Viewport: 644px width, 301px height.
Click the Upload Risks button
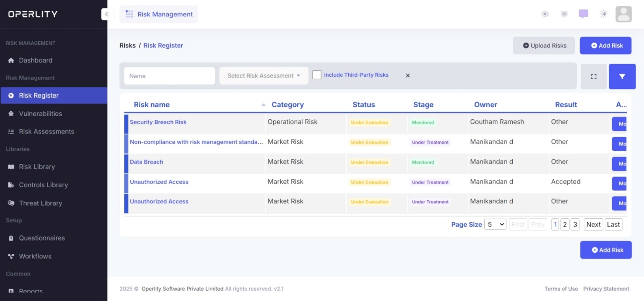point(544,45)
